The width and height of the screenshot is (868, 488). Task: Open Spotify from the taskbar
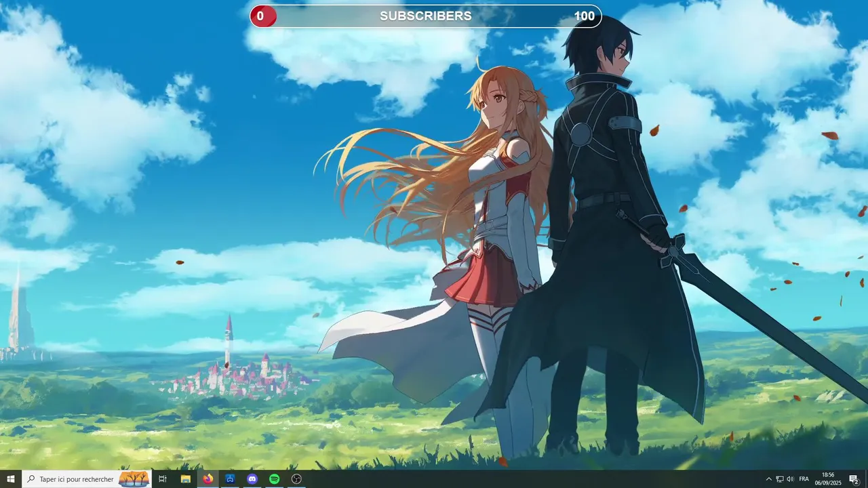click(274, 479)
